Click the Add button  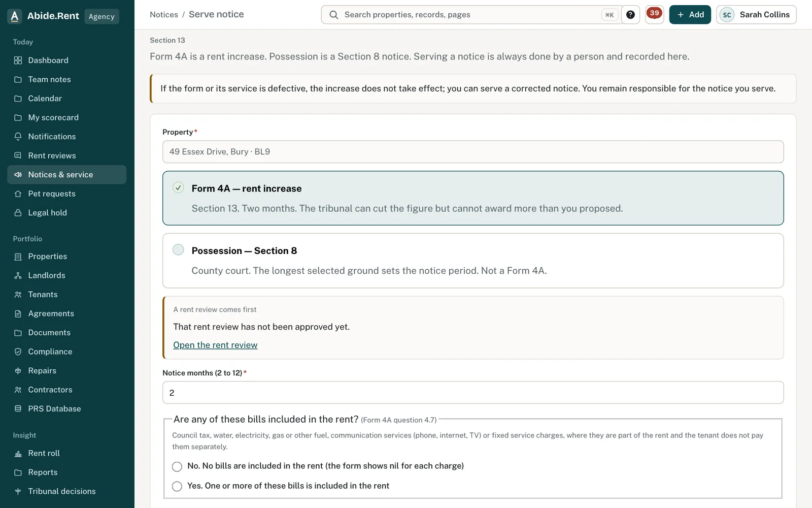pyautogui.click(x=690, y=15)
